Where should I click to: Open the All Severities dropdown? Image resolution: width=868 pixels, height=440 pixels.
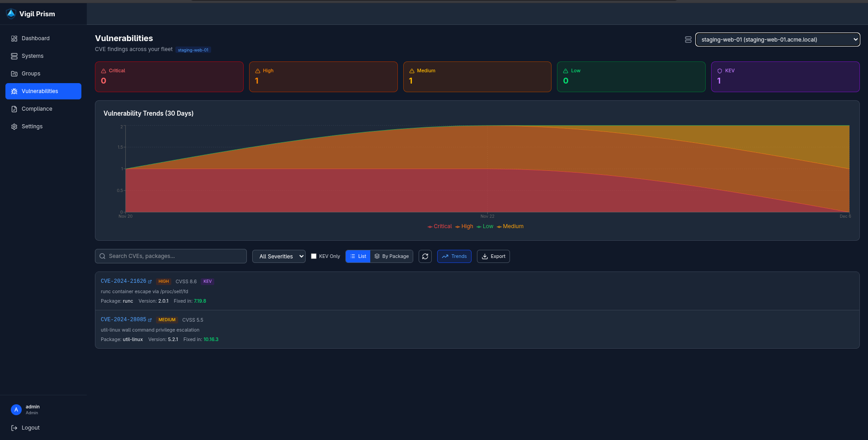tap(279, 257)
